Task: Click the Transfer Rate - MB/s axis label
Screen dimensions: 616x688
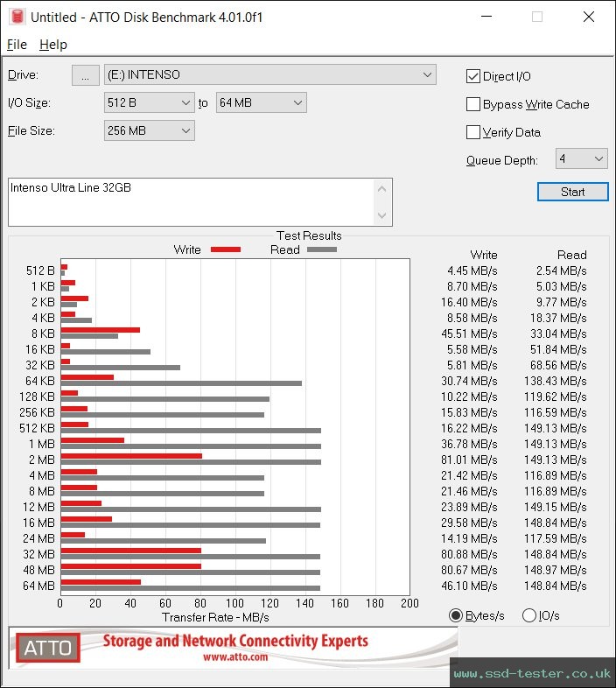Action: pos(215,617)
